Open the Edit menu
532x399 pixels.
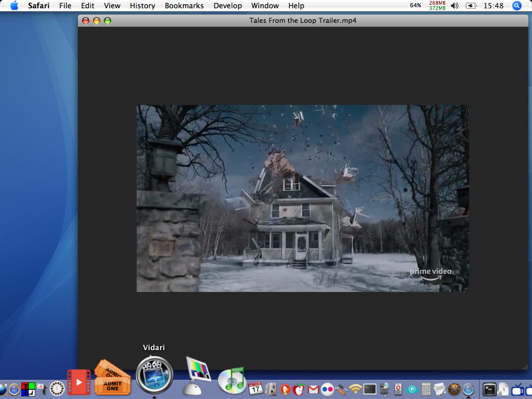[87, 6]
